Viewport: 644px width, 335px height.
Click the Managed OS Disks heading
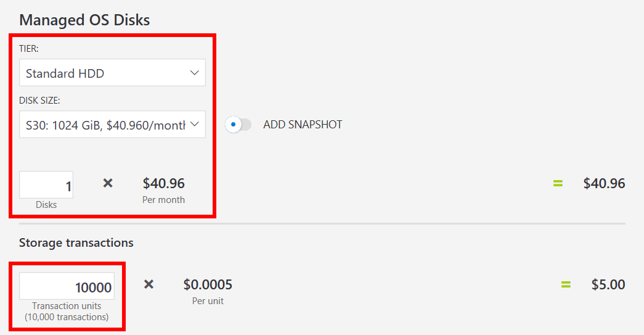coord(84,19)
